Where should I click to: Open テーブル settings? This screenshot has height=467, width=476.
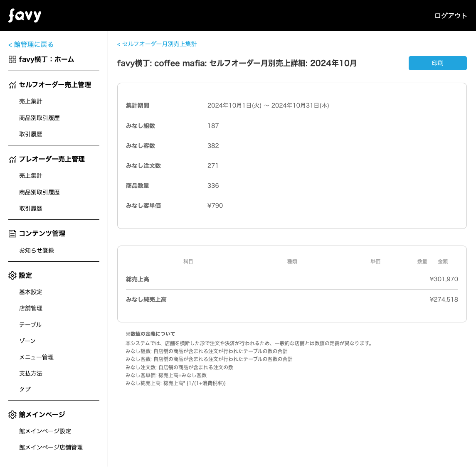(30, 324)
